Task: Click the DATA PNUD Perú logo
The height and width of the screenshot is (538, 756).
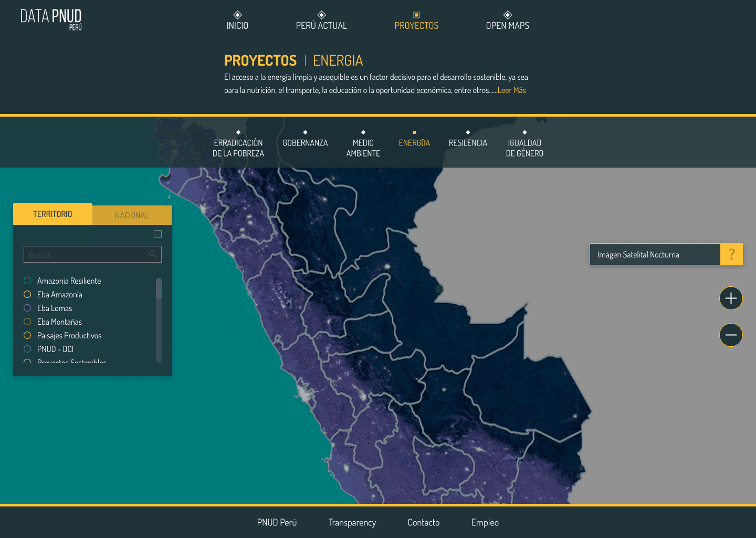Action: (51, 19)
